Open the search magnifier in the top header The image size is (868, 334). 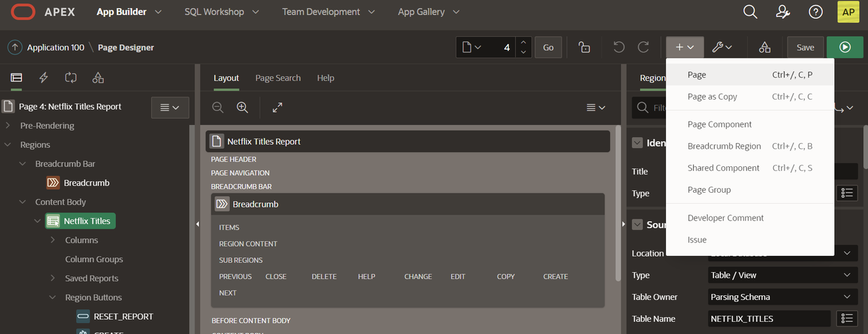point(750,12)
